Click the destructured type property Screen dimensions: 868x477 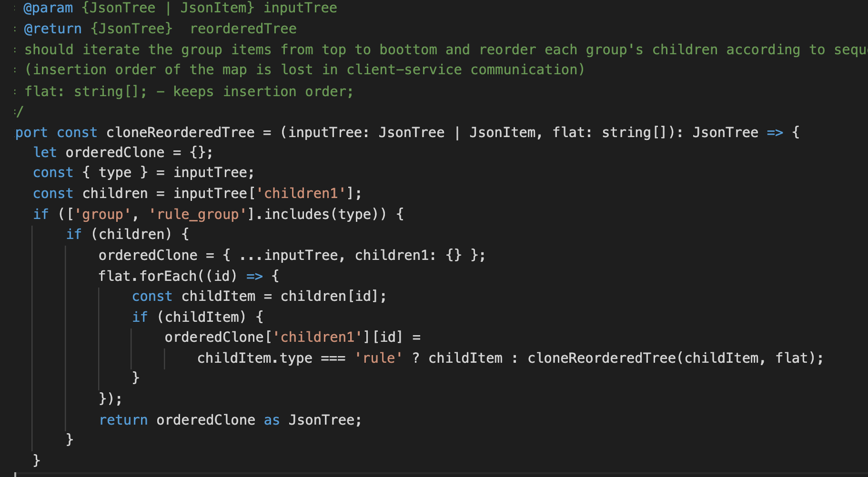coord(115,172)
